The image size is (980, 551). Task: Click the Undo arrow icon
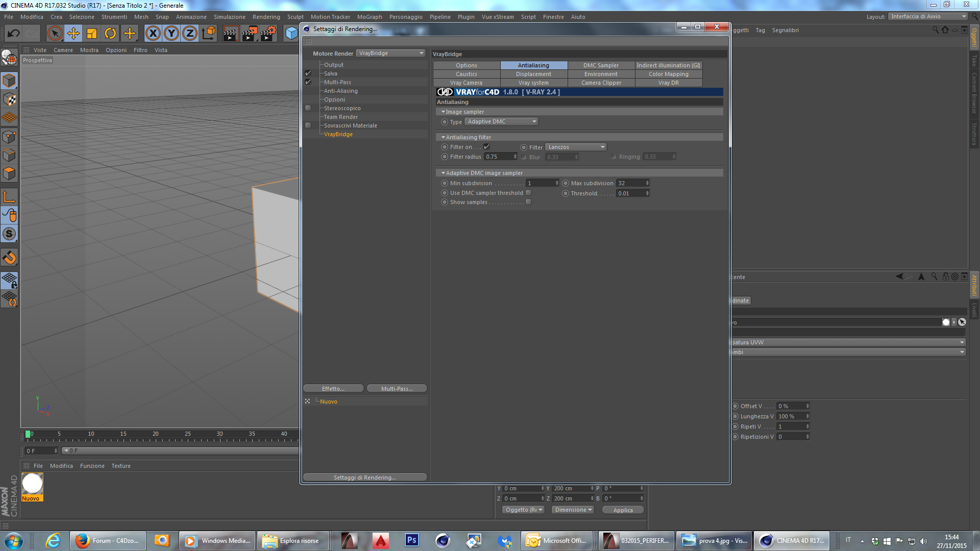[13, 34]
